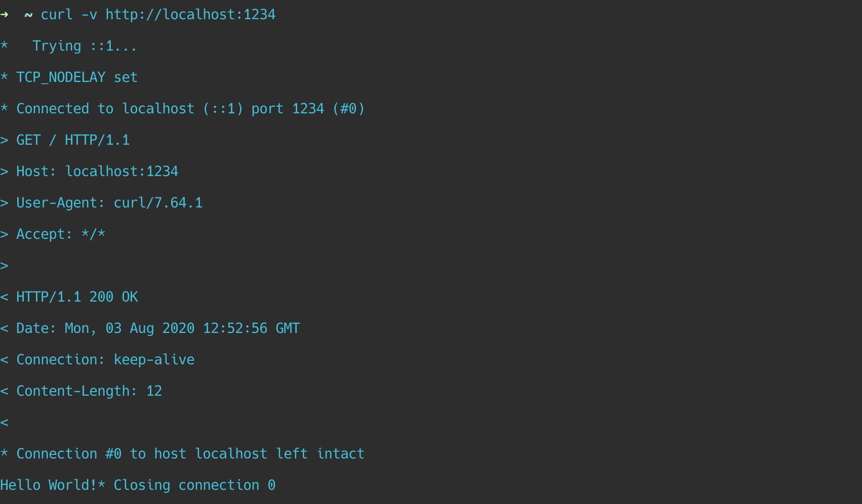Click the http://localhost:1234 URL in the command
This screenshot has width=862, height=504.
190,15
